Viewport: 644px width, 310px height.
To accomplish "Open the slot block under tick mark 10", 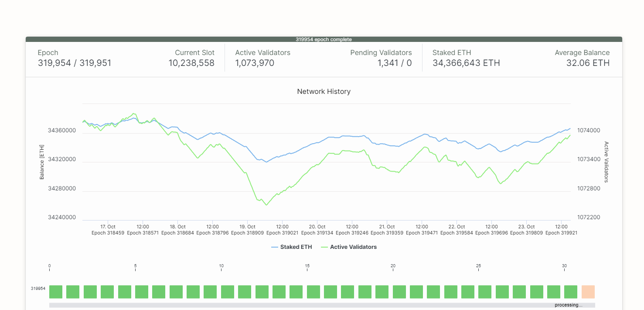I will click(x=228, y=292).
